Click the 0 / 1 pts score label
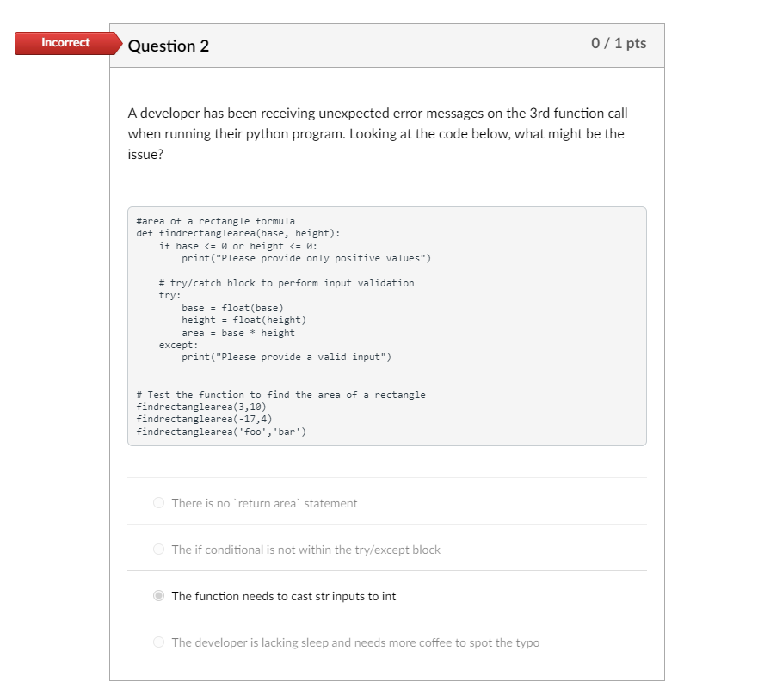 pyautogui.click(x=619, y=42)
